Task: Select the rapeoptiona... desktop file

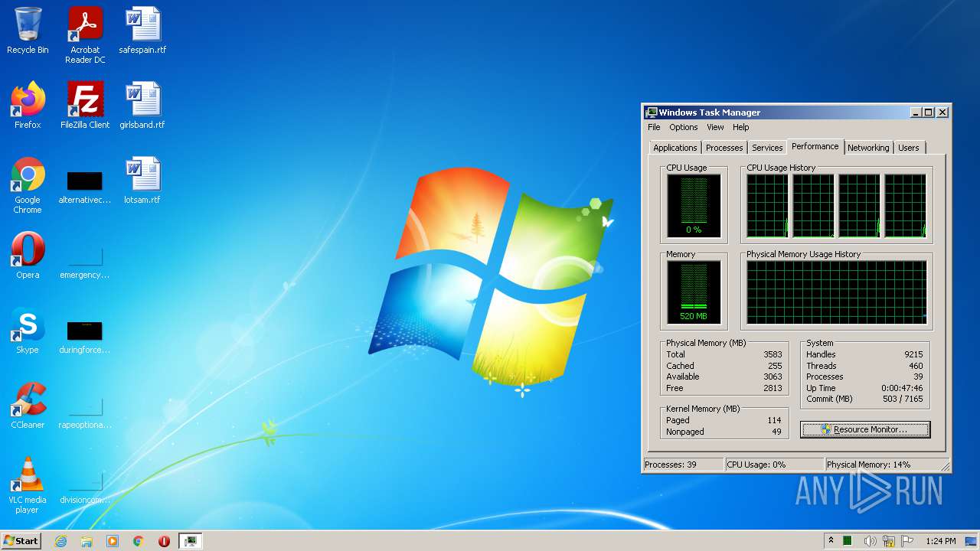Action: point(85,413)
